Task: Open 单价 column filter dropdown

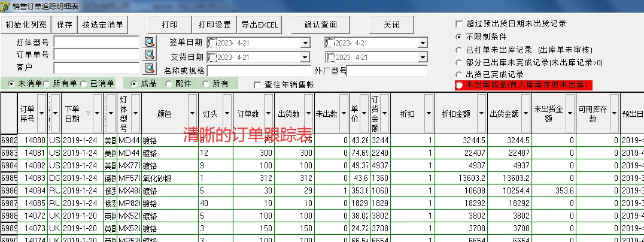Action: [x=364, y=113]
